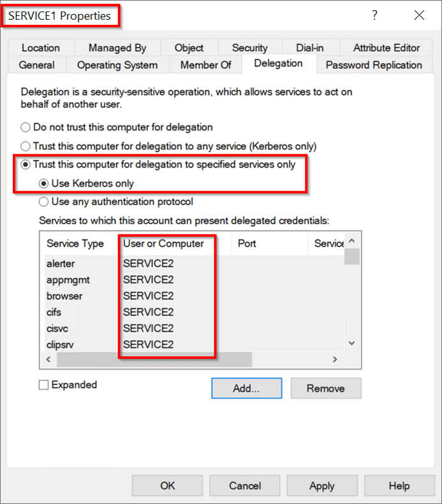Screen dimensions: 442x504
Task: Click the Apply button
Action: tap(322, 486)
